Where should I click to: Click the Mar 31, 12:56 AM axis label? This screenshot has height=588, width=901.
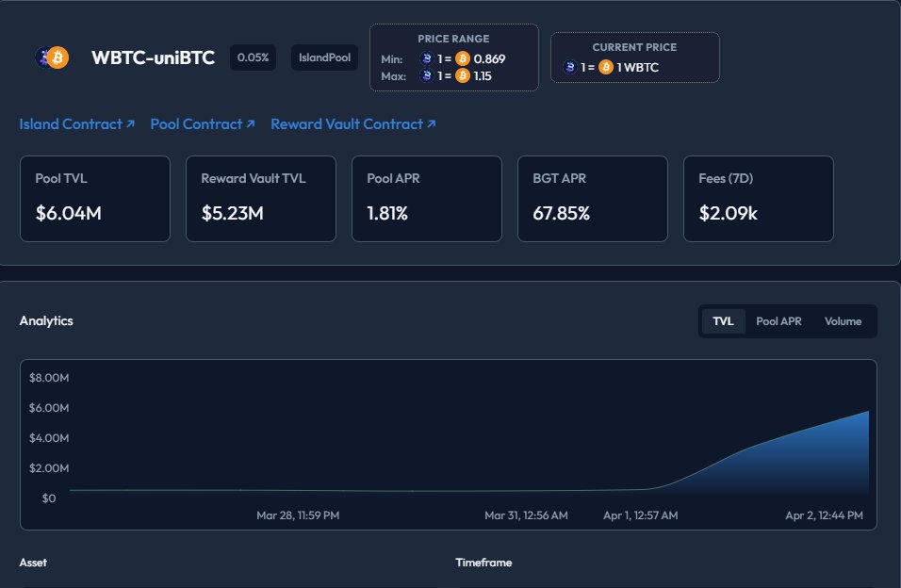pos(526,515)
